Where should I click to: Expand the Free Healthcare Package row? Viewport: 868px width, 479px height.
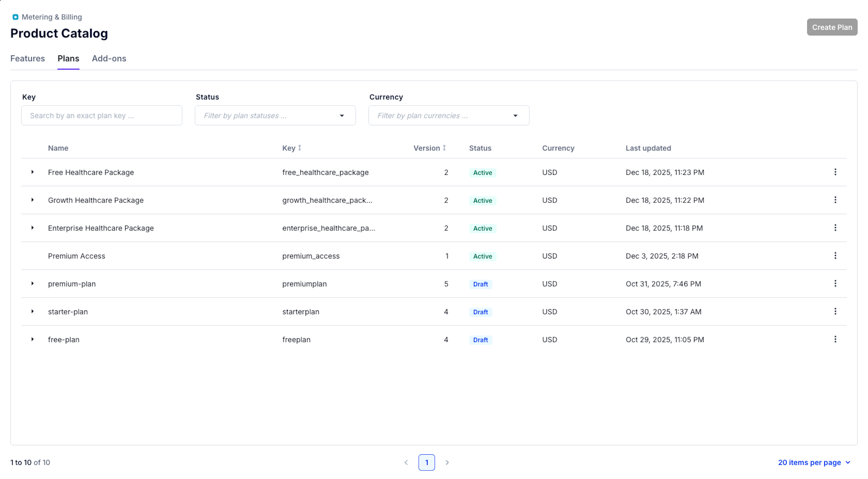[x=33, y=172]
